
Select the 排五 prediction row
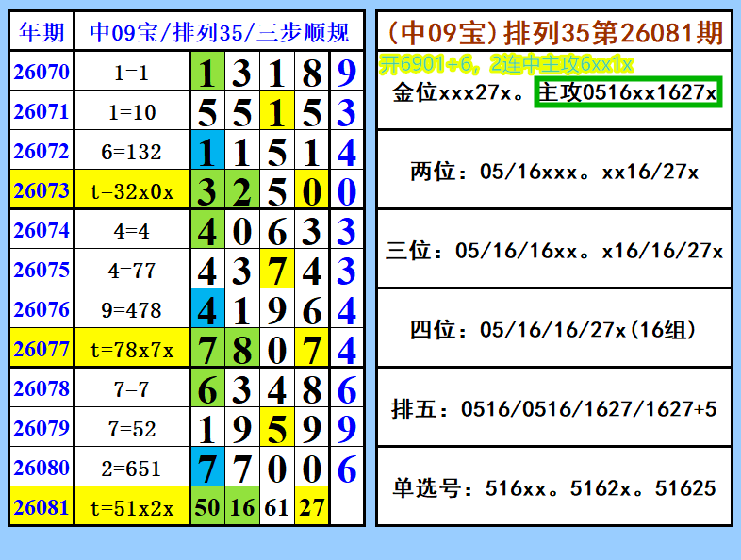pos(554,409)
